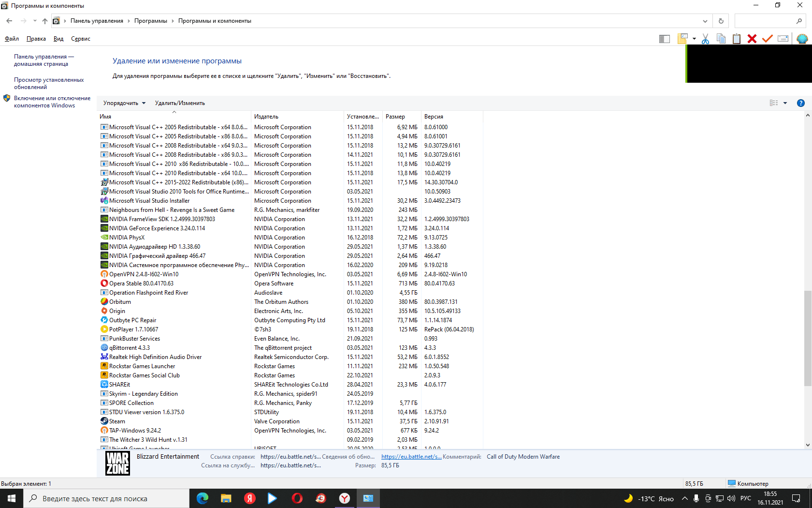
Task: Toggle the navigation pane toolbar icon
Action: click(665, 39)
